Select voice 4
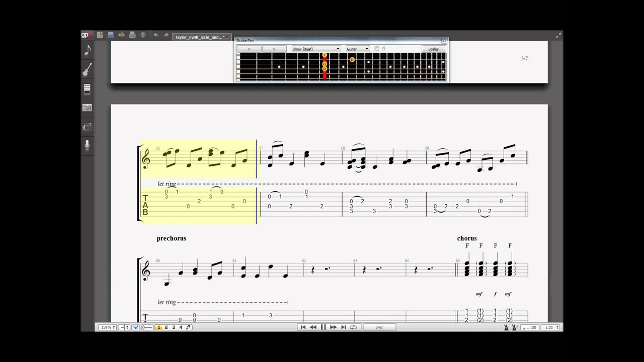This screenshot has height=362, width=644. (x=181, y=327)
